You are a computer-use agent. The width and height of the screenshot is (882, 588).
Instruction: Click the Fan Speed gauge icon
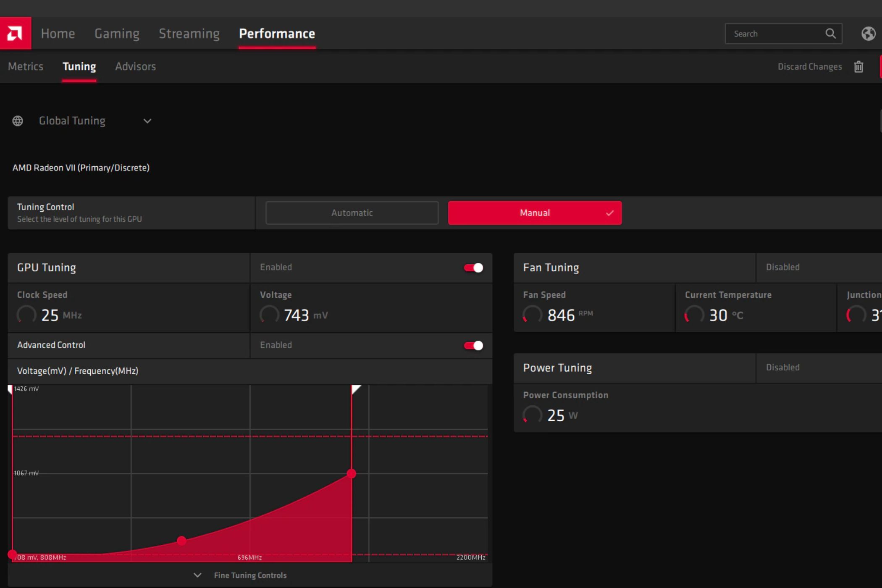[x=532, y=315]
